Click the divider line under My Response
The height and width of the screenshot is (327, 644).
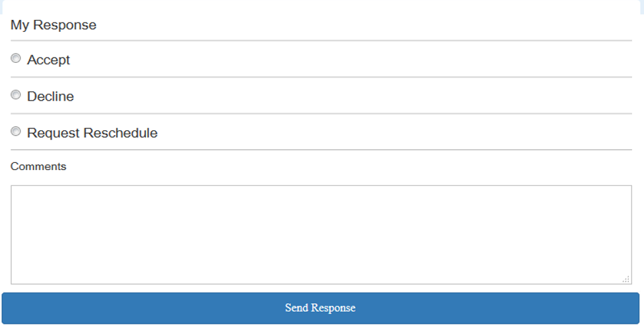click(321, 40)
